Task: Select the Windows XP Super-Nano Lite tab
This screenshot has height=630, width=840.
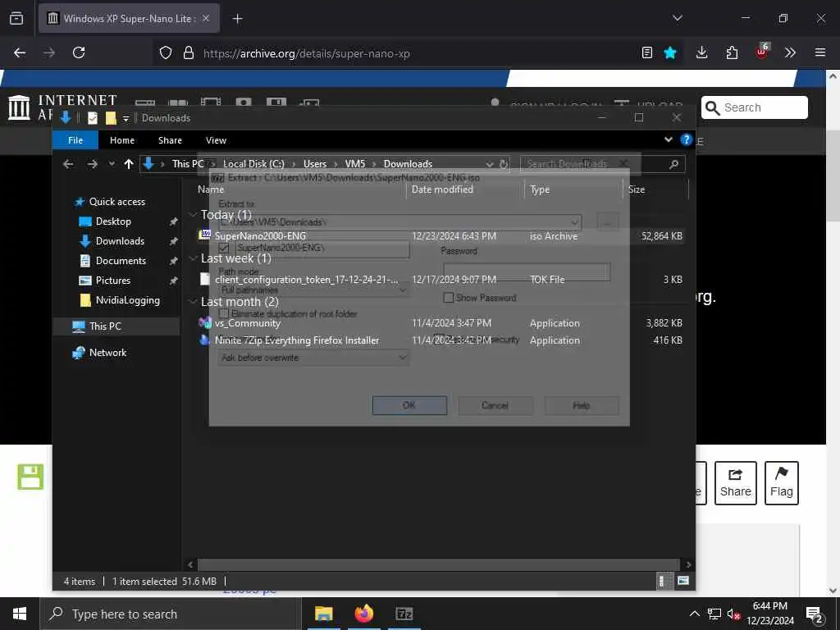Action: click(x=129, y=19)
